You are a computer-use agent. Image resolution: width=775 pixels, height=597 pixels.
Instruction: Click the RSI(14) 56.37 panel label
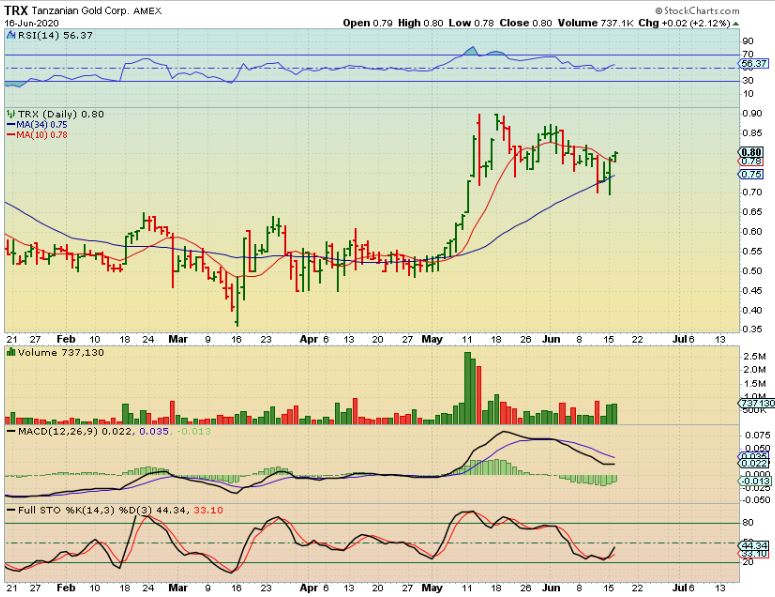pos(55,35)
